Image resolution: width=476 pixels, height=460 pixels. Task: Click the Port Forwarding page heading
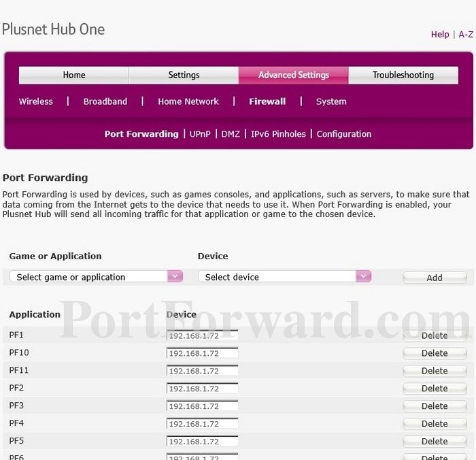point(46,178)
